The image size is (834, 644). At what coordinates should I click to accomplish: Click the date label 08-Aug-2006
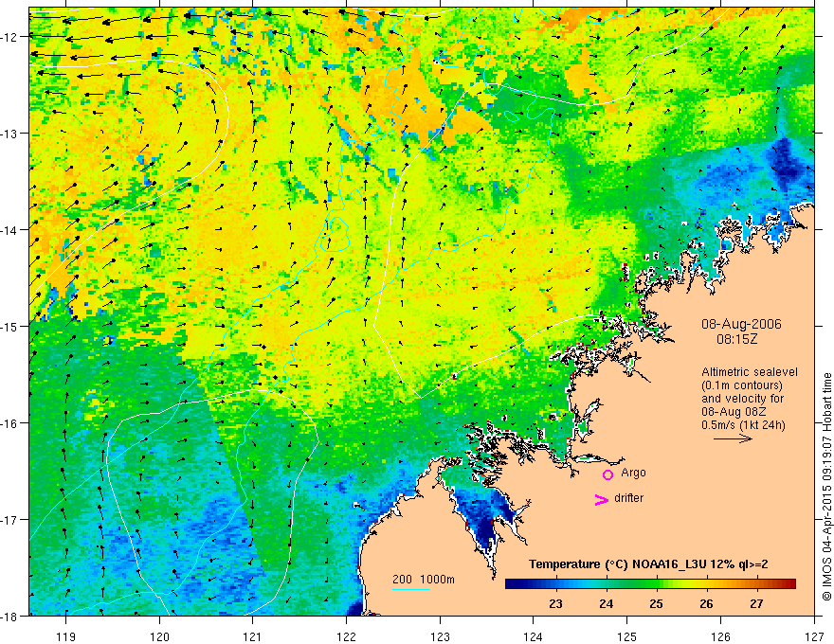(741, 324)
